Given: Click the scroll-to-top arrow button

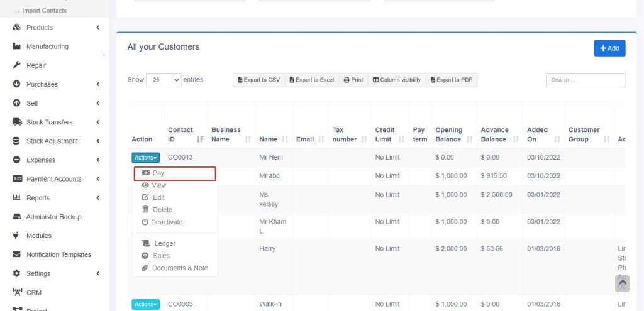Looking at the screenshot, I should [622, 283].
